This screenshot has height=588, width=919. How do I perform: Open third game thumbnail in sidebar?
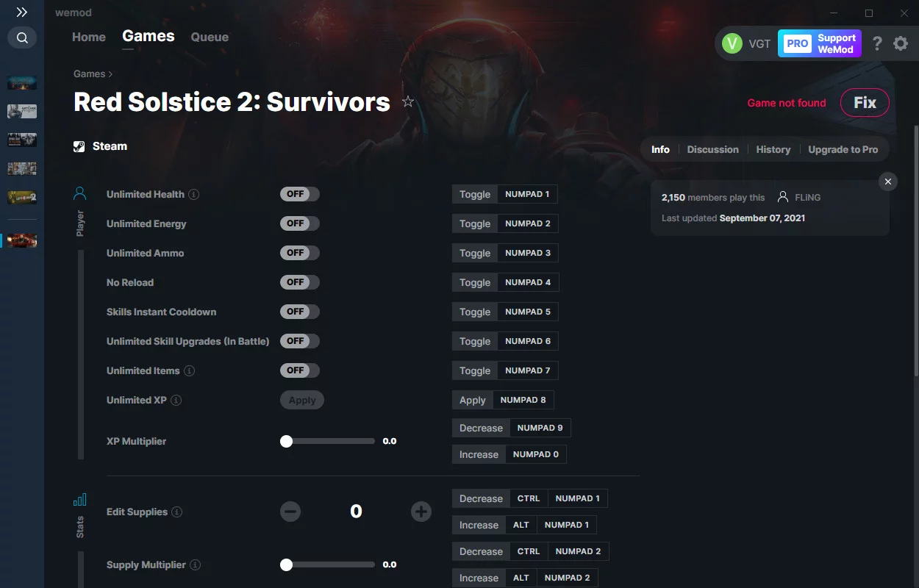click(22, 140)
